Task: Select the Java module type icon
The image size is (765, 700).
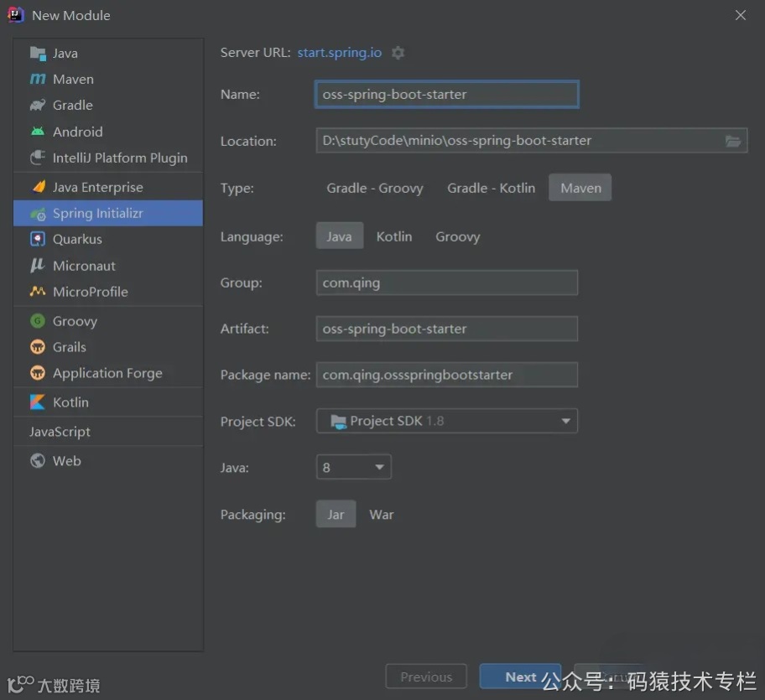Action: pyautogui.click(x=38, y=53)
